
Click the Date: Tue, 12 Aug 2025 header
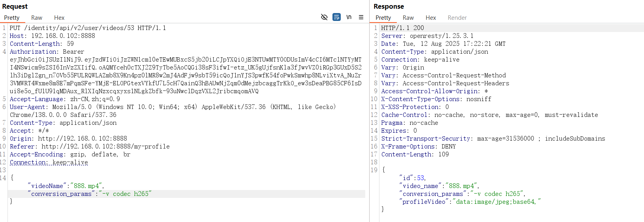443,44
